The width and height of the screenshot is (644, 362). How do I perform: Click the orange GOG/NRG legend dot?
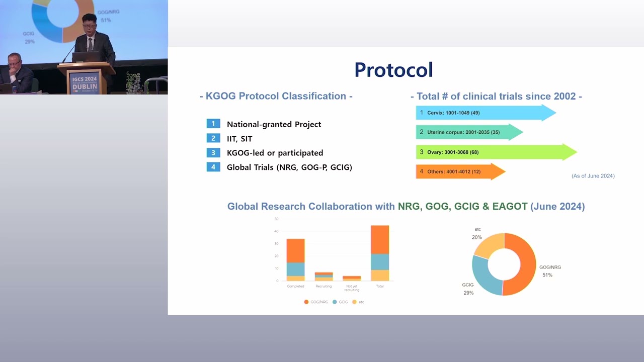[306, 302]
